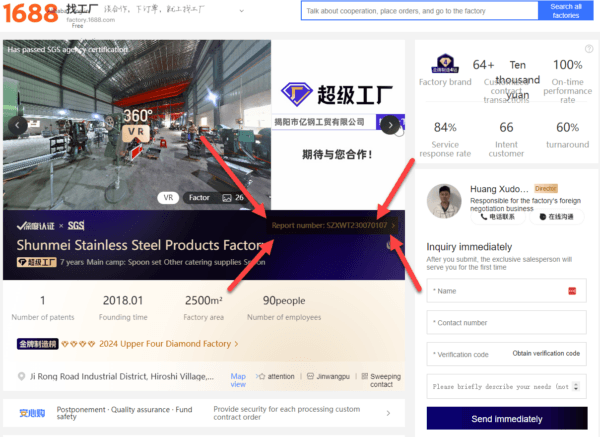Viewport: 600px width, 437px height.
Task: Open the Map view link
Action: pos(238,380)
